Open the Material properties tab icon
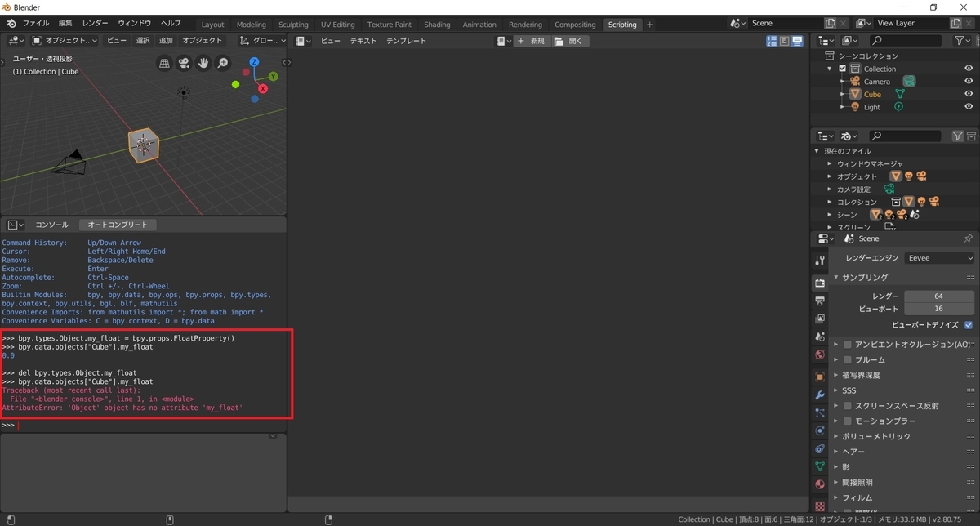The height and width of the screenshot is (526, 980). [x=820, y=484]
